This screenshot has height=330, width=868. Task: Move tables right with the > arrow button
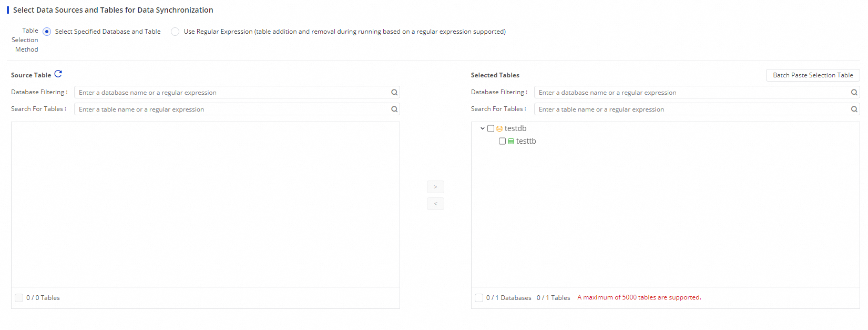click(435, 187)
